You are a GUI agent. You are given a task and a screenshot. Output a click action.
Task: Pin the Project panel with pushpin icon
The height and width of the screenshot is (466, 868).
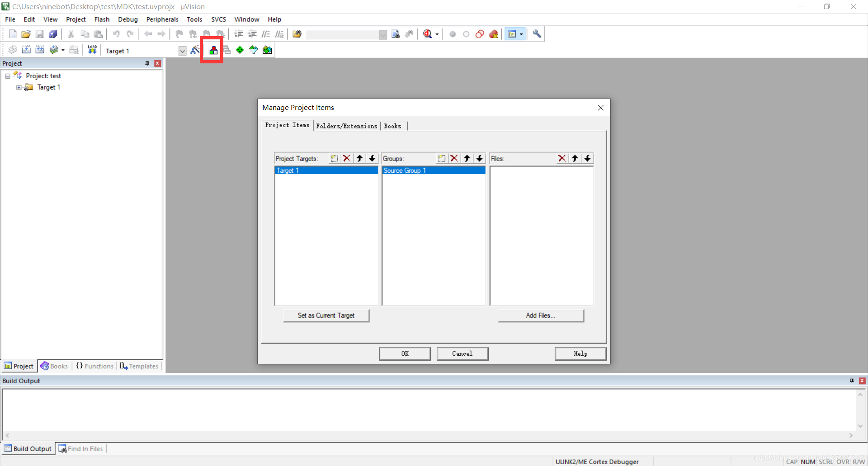[147, 63]
